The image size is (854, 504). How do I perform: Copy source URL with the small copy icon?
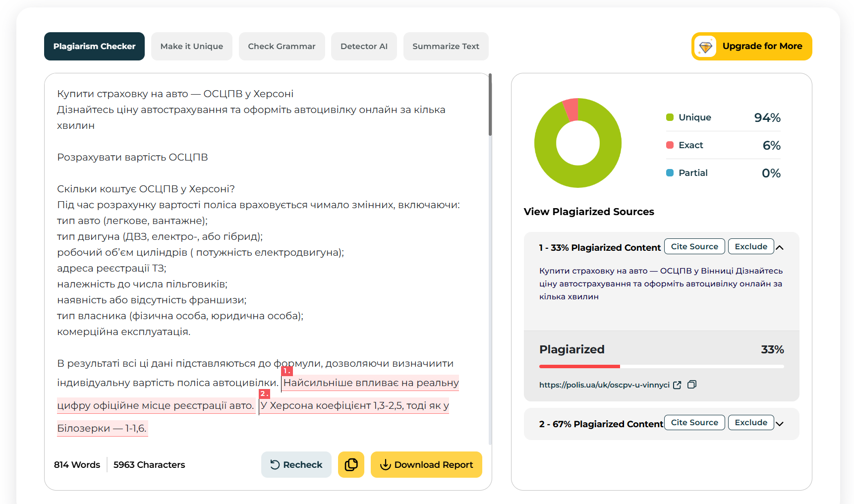coord(692,384)
